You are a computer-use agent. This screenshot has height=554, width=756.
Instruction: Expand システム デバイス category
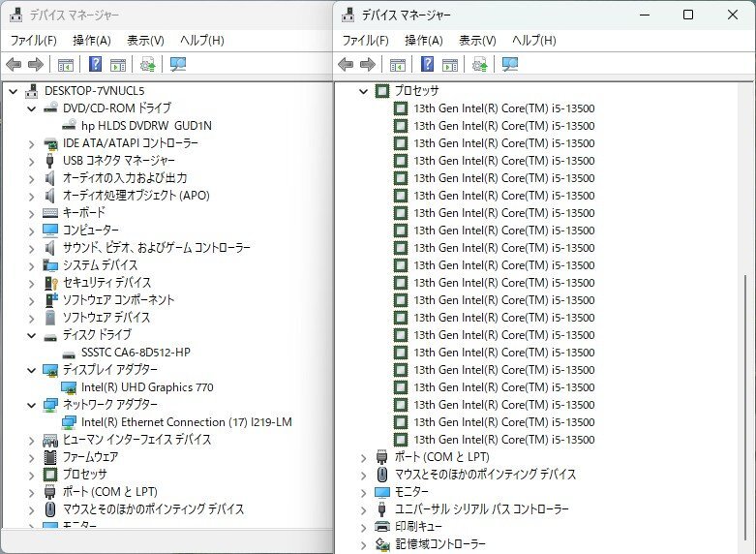pos(32,266)
